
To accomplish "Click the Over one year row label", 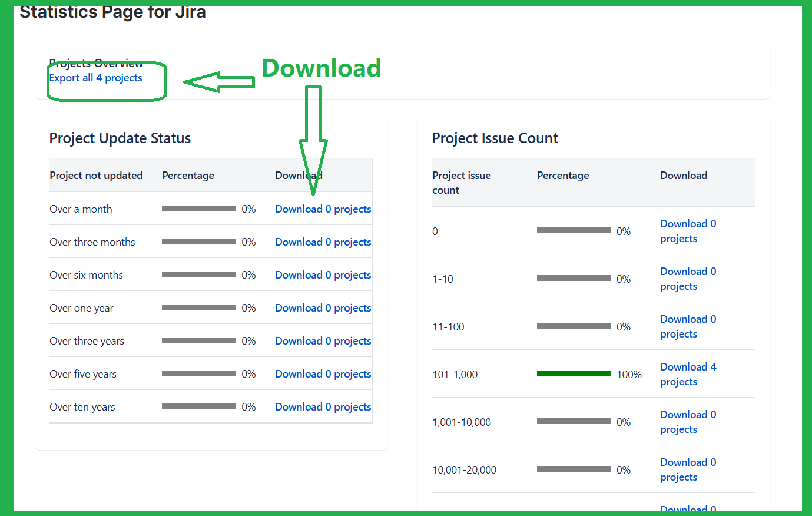I will [x=81, y=308].
